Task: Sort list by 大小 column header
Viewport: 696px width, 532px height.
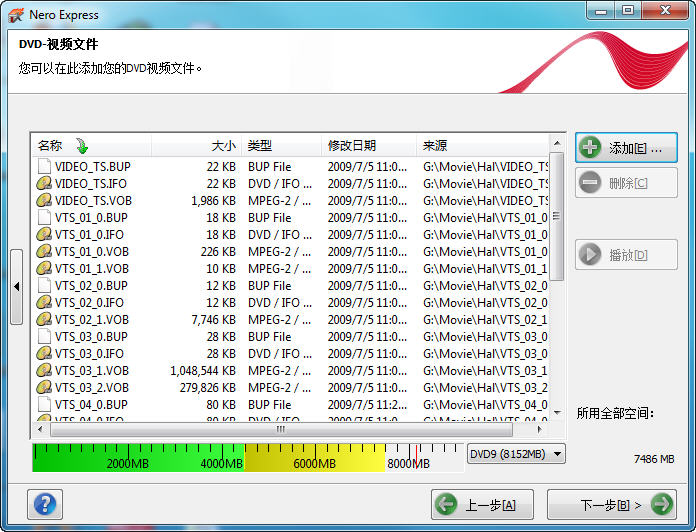Action: (197, 146)
